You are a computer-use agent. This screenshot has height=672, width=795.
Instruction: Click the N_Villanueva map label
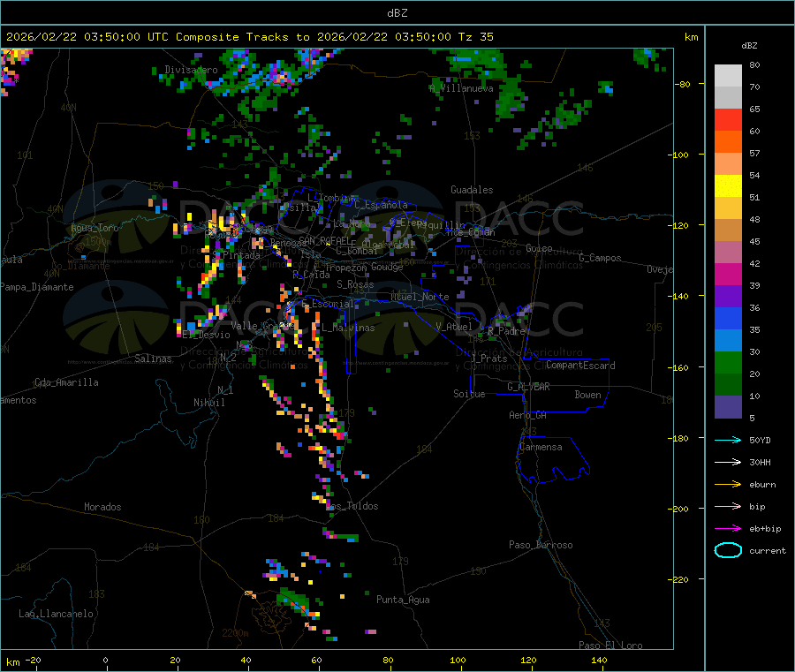pos(461,88)
